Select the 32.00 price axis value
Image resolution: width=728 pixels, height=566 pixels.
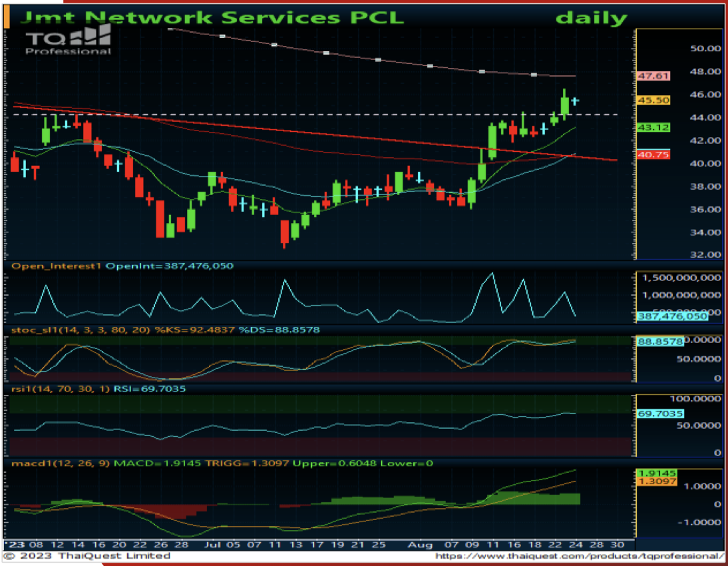coord(705,254)
